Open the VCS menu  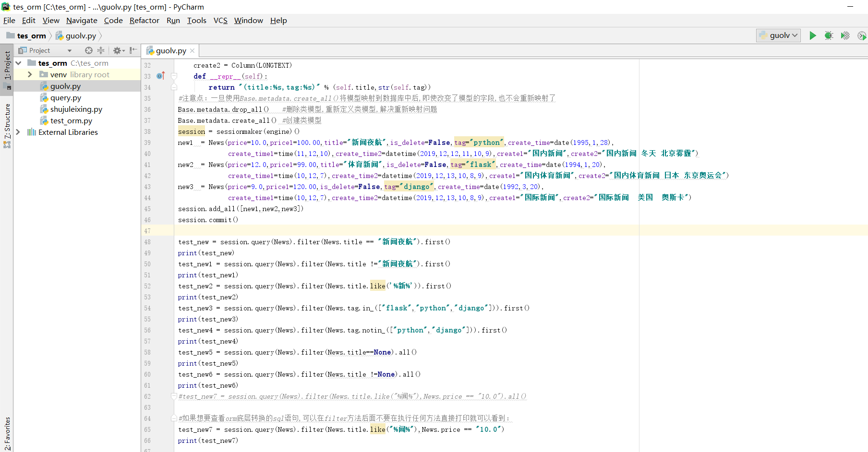(x=220, y=20)
